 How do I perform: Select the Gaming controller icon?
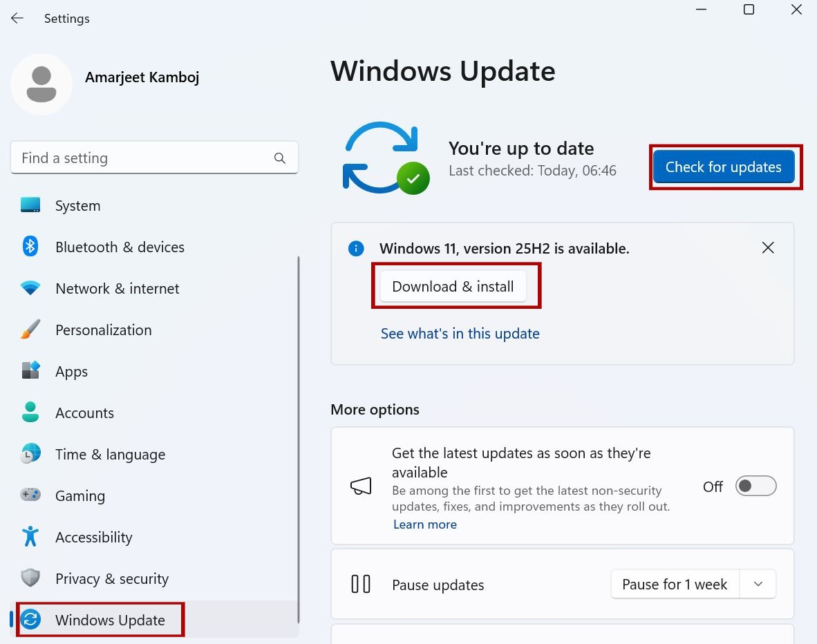[x=30, y=495]
